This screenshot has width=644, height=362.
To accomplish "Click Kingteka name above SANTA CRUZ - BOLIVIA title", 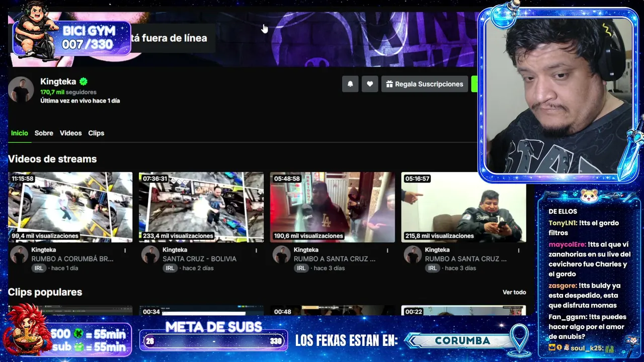I will coord(175,250).
